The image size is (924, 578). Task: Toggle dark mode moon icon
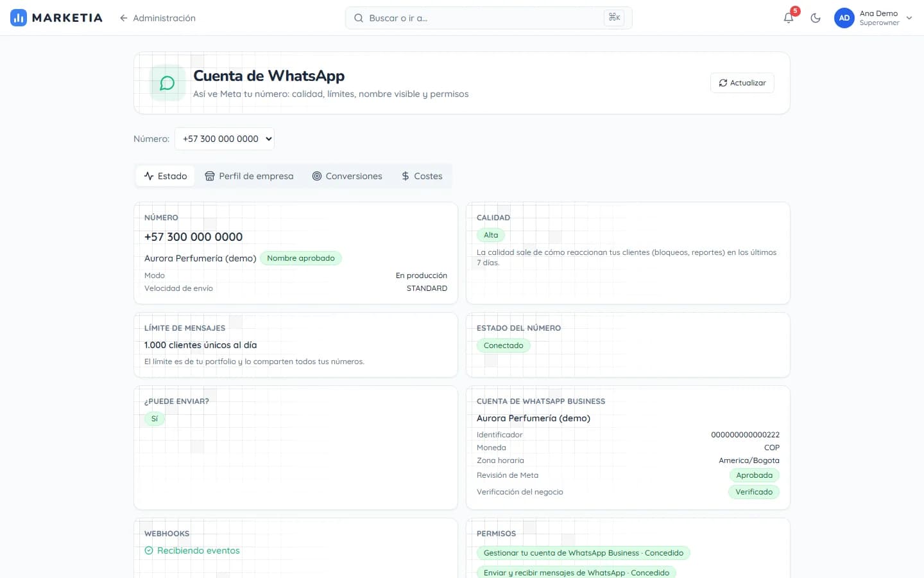[816, 18]
